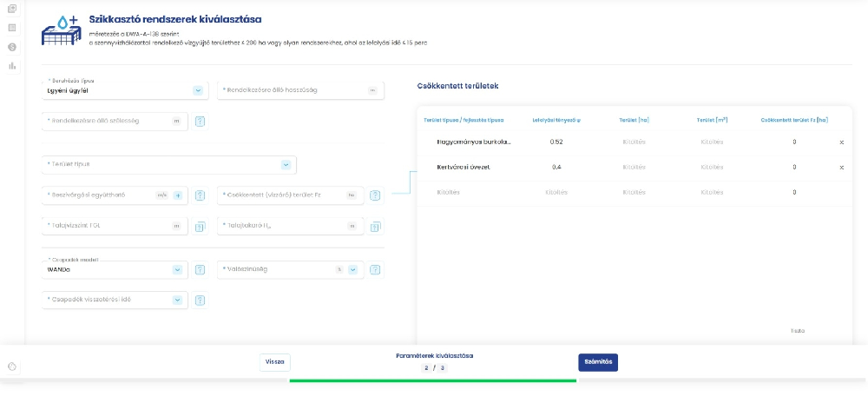Open help for Rendelkezésre álló szélesség
868x403 pixels.
(200, 122)
